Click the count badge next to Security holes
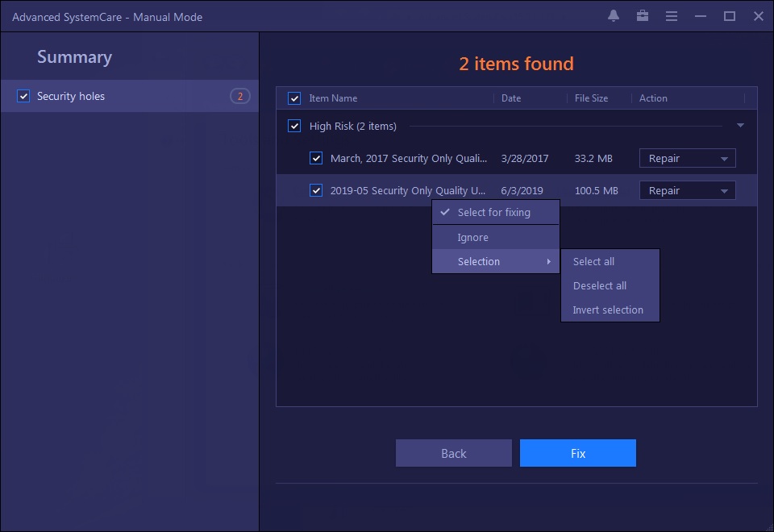Viewport: 774px width, 532px height. tap(240, 96)
